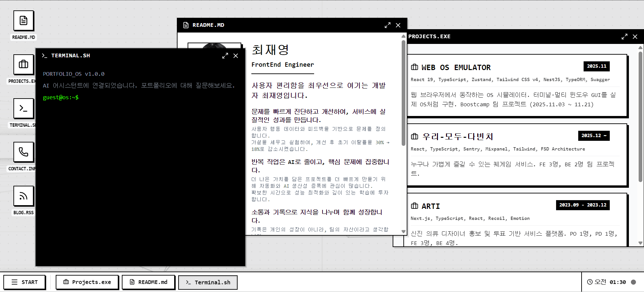Open the README.MD desktop icon
Image resolution: width=644 pixels, height=292 pixels.
[x=23, y=21]
